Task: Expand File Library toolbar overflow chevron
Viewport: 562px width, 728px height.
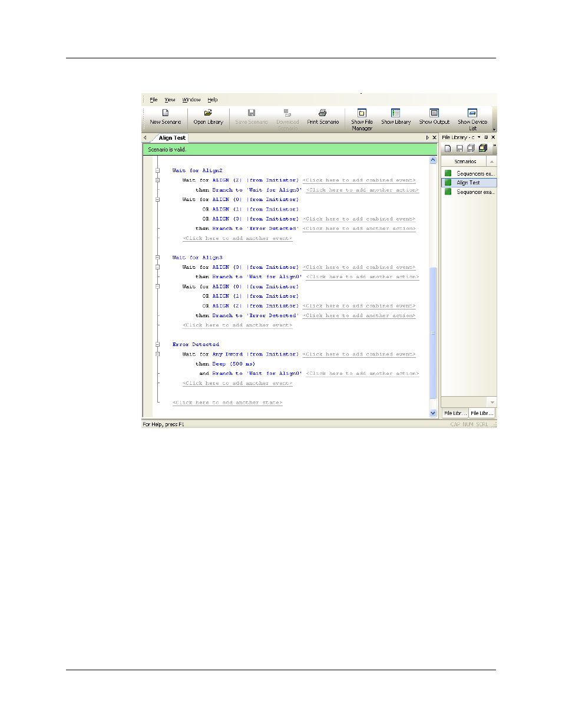Action: click(x=494, y=146)
